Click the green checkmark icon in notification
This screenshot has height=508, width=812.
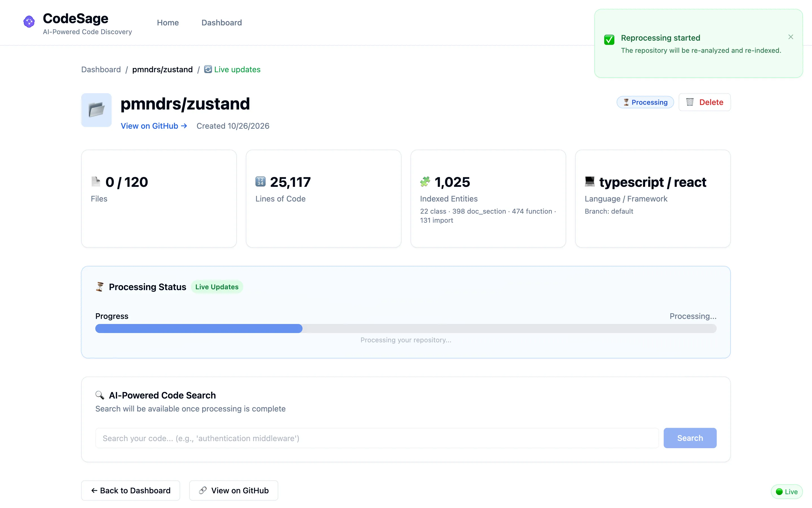pyautogui.click(x=609, y=40)
